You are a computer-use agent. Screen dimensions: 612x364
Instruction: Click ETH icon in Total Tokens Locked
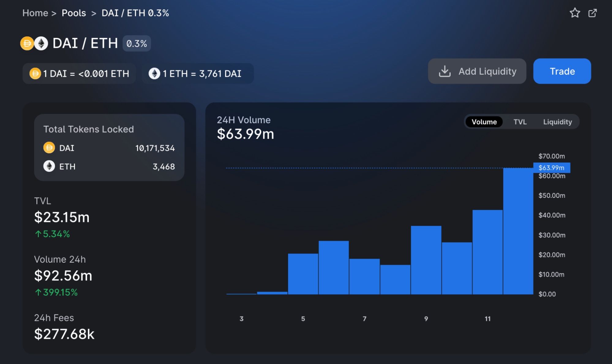[49, 166]
